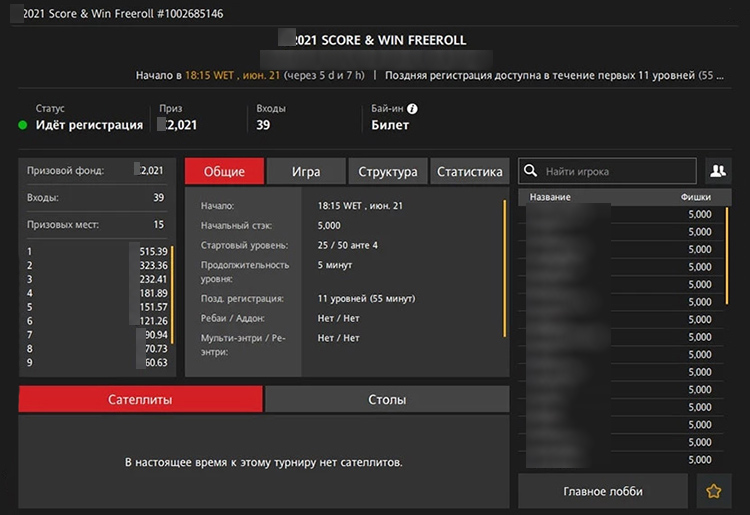The image size is (750, 515).
Task: Click the Идёт регистрация status text
Action: (89, 125)
